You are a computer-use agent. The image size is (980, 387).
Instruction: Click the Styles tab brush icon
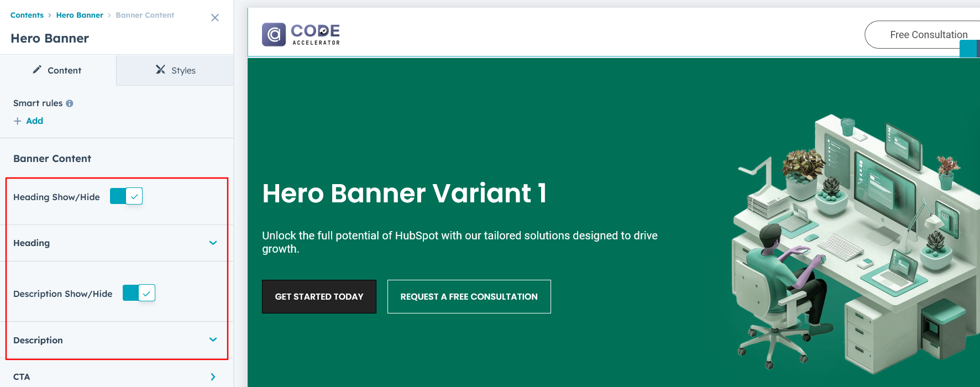pyautogui.click(x=160, y=70)
